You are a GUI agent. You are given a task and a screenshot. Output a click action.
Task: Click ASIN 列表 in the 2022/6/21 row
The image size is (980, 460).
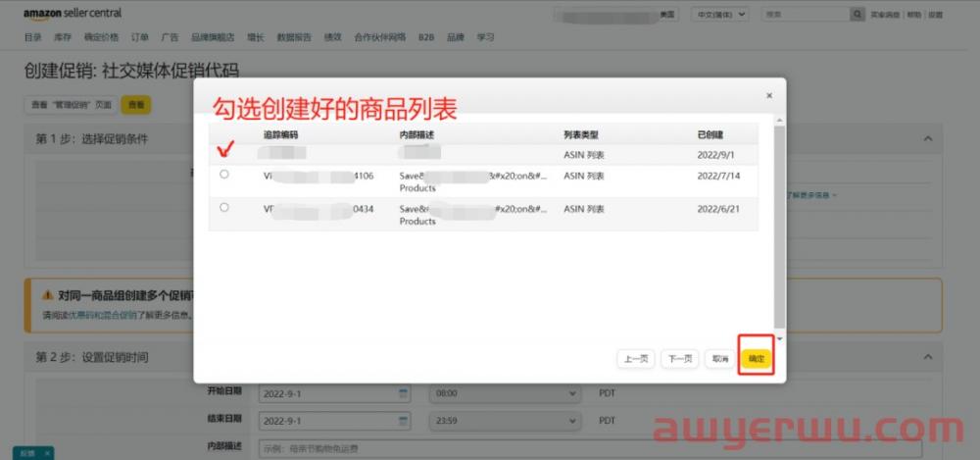click(x=584, y=209)
